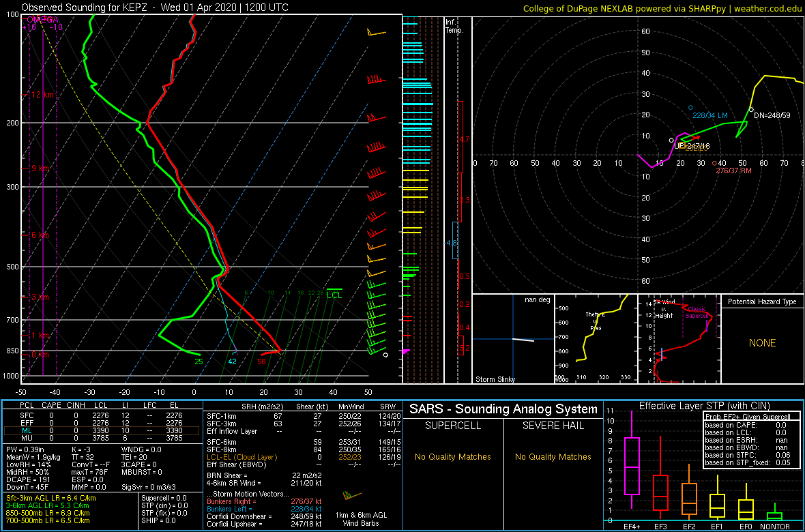
Task: Click the cyan wet-bulb value 42
Action: [x=232, y=361]
